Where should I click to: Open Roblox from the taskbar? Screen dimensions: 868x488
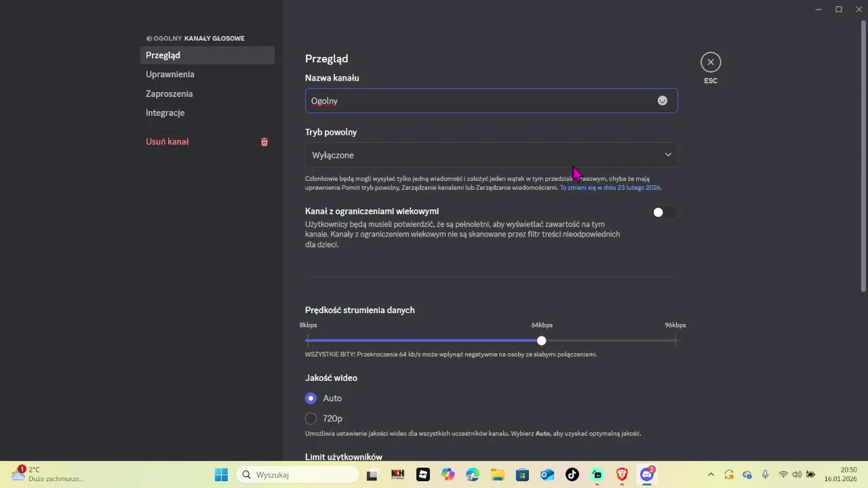pyautogui.click(x=423, y=474)
